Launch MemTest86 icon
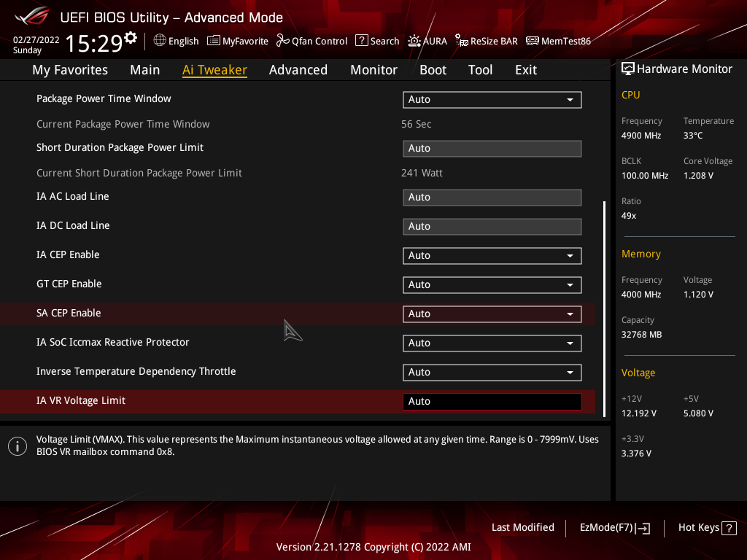The height and width of the screenshot is (560, 747). [532, 41]
